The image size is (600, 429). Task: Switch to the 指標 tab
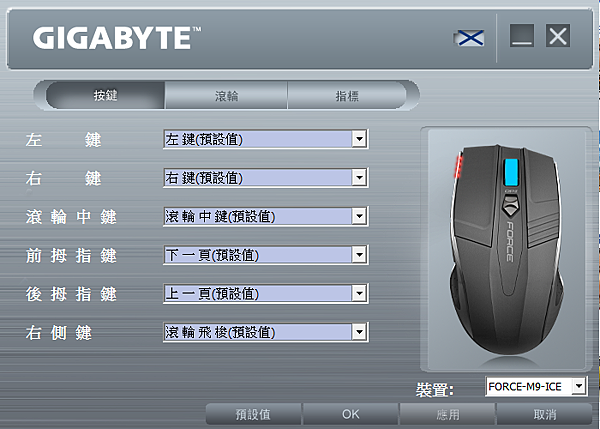(x=347, y=95)
